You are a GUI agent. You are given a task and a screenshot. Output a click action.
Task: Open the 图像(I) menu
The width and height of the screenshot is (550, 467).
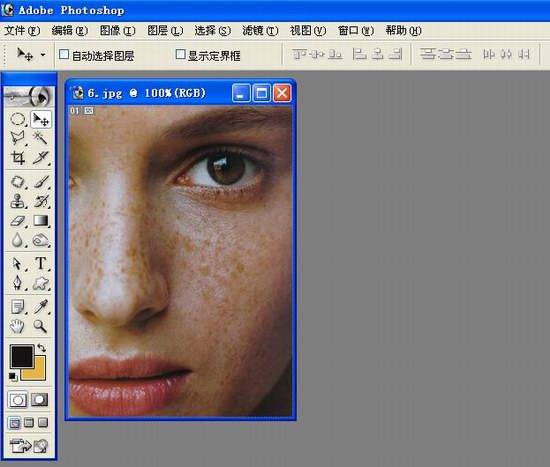coord(117,31)
